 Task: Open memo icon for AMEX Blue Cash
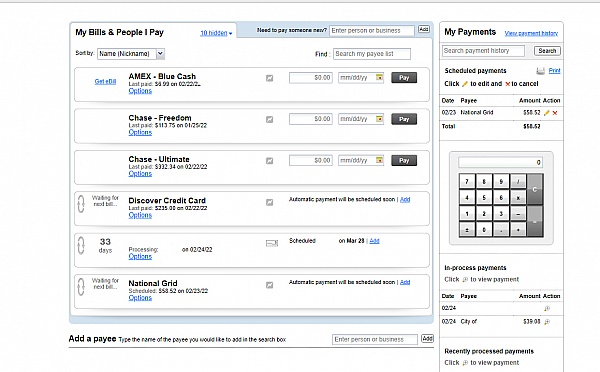[269, 78]
